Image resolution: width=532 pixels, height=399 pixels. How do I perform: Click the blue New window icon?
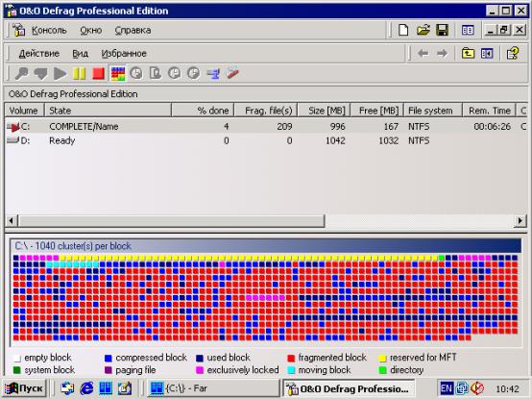(468, 30)
